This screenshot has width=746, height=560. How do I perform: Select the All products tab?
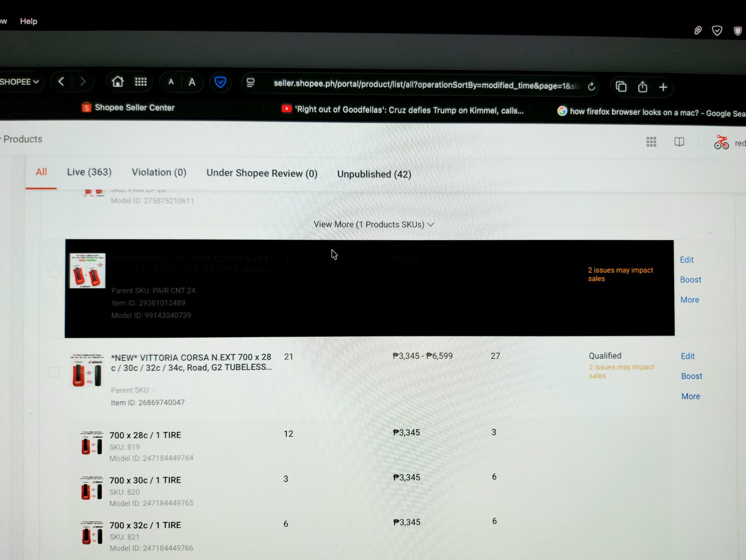41,172
